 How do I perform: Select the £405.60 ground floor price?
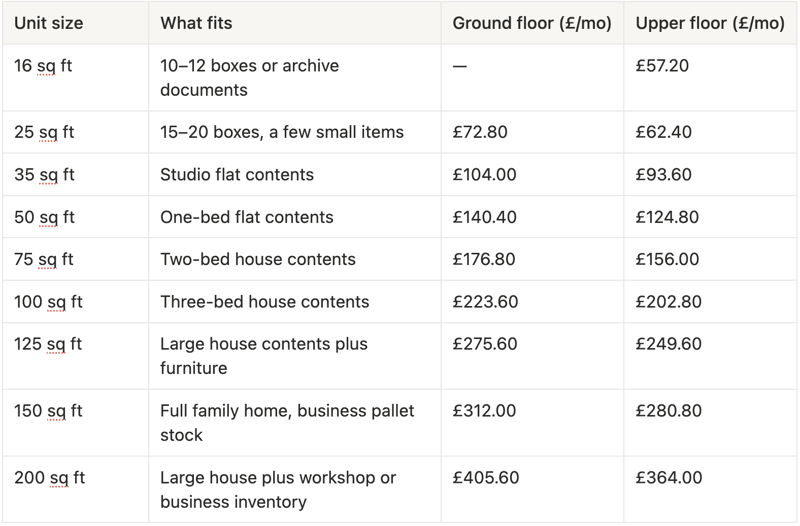tap(486, 478)
